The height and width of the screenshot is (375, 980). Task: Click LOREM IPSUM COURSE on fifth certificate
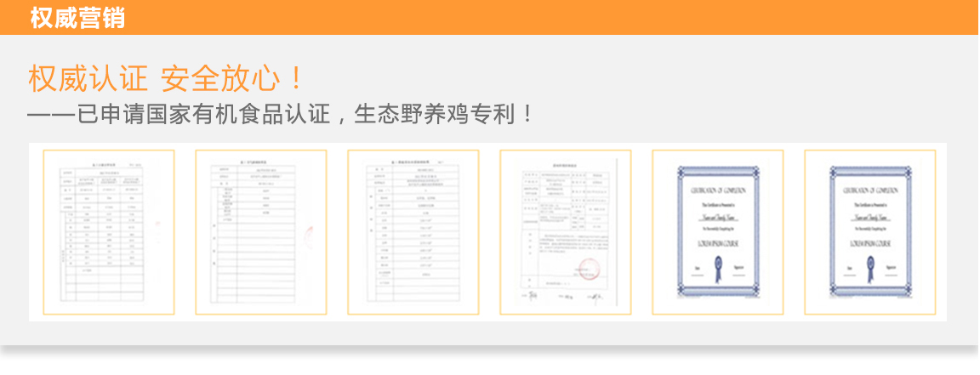coord(718,243)
